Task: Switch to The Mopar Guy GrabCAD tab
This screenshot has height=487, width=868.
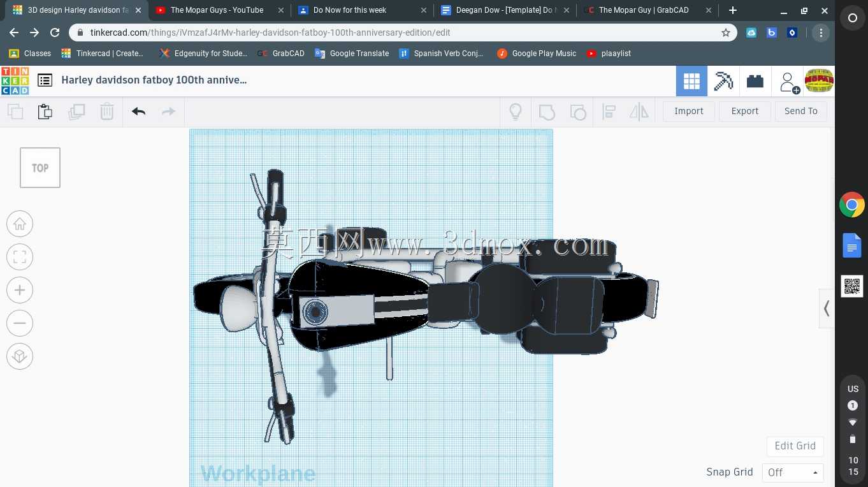Action: pos(648,10)
